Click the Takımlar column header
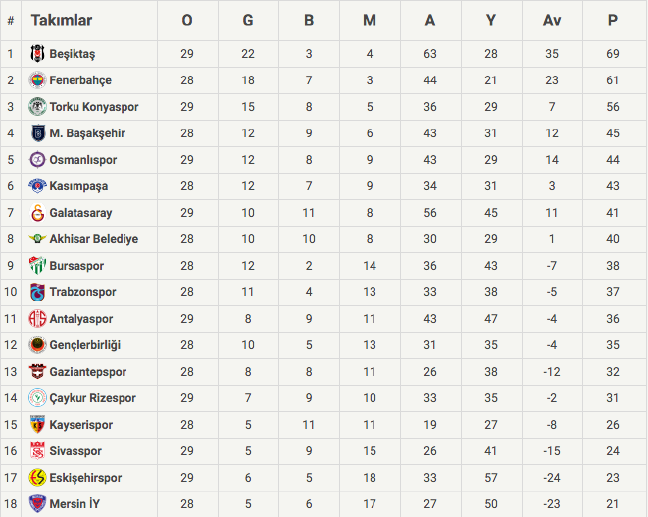 click(62, 20)
